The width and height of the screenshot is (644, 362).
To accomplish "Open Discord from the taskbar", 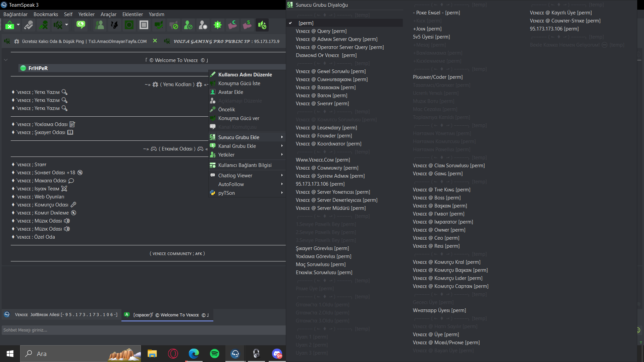I will pos(277,354).
